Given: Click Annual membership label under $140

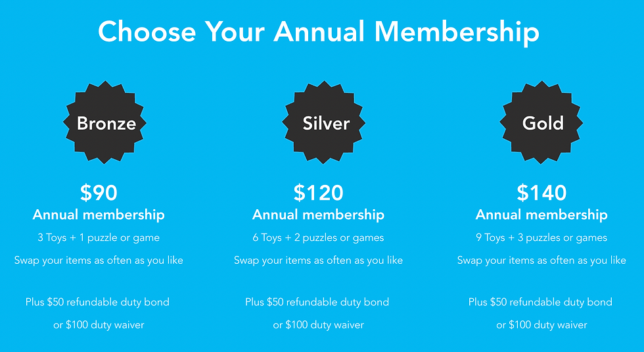Looking at the screenshot, I should tap(541, 214).
